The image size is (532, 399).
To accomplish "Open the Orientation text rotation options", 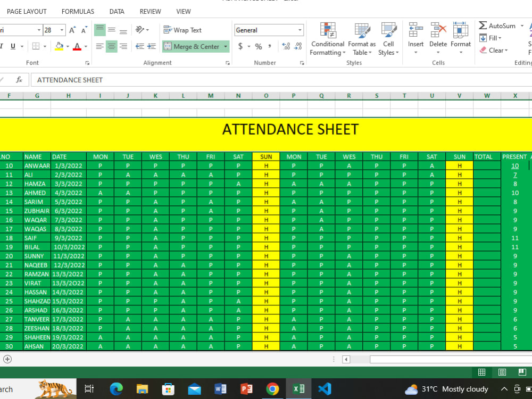I will point(142,30).
